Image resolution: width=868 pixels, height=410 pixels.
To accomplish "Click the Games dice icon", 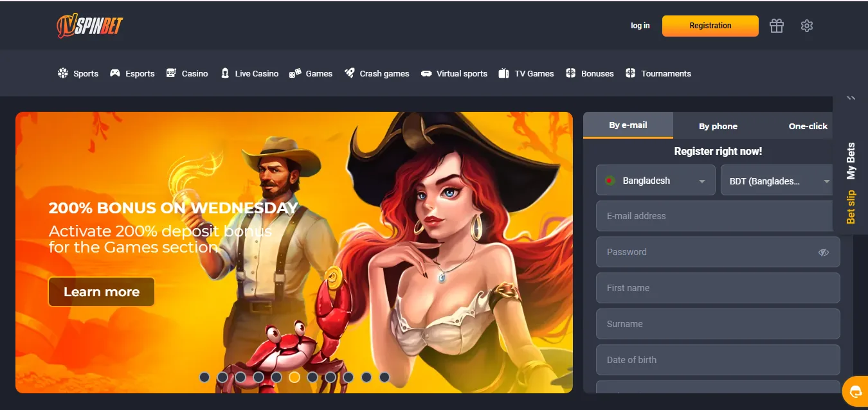I will click(295, 73).
